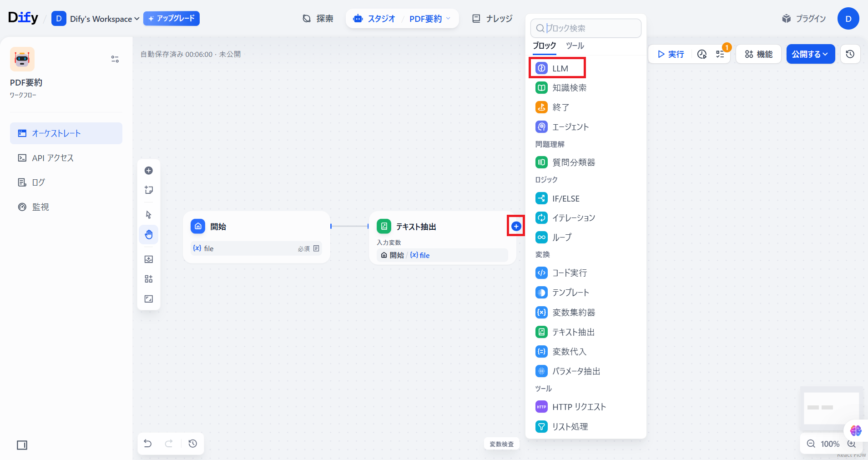Screen dimensions: 868x460
Task: Expand the PDF要約 workflow dropdown
Action: (x=429, y=19)
